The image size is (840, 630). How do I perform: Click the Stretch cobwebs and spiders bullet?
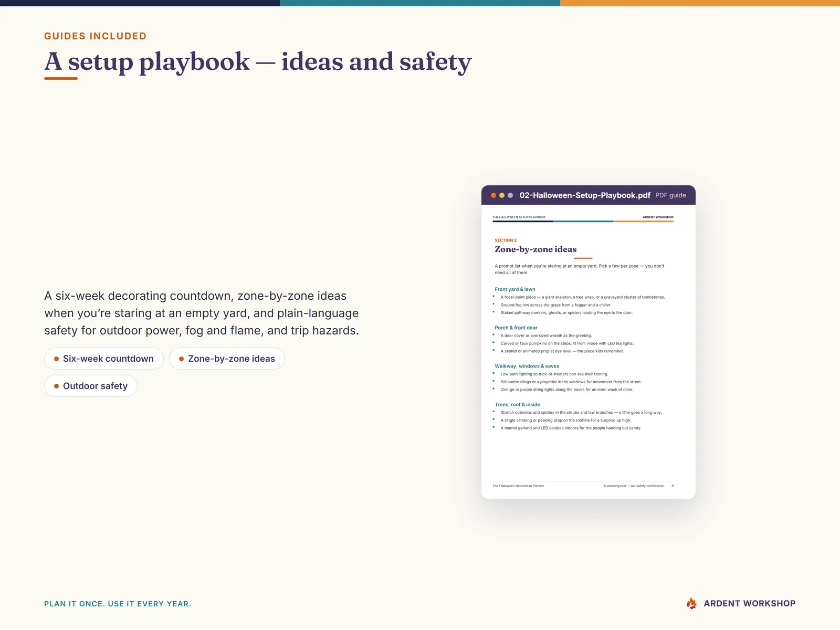click(581, 413)
